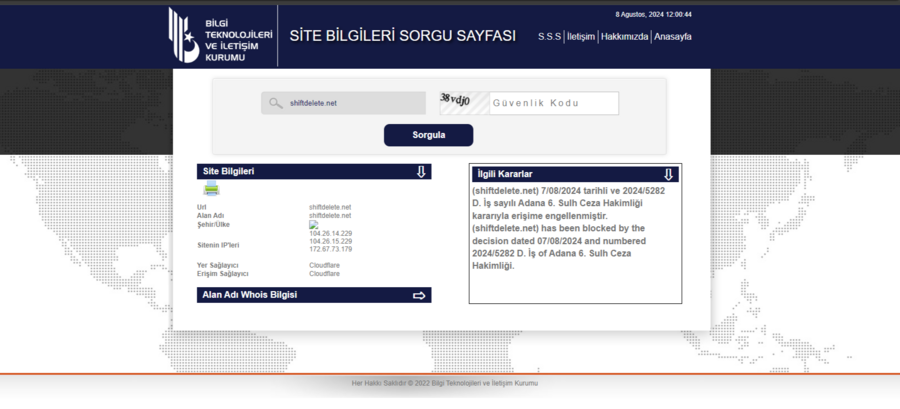Collapse the Site Bilgileri panel arrow

421,172
